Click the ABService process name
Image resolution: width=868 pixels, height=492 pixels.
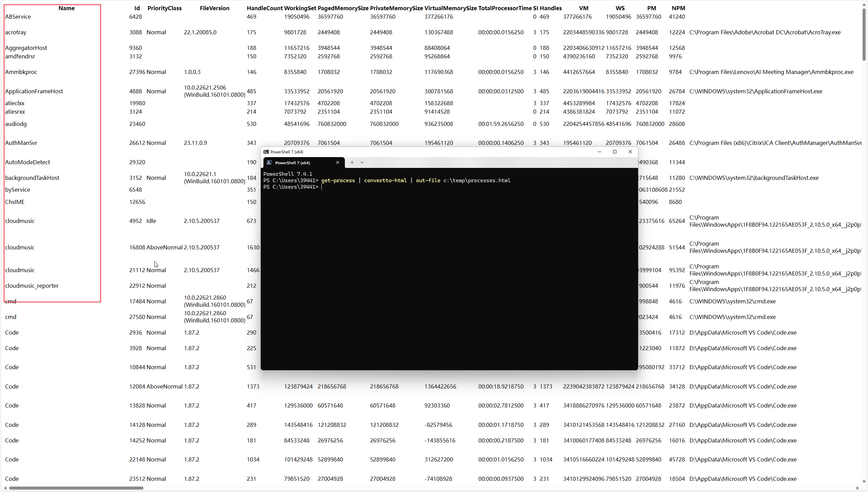pyautogui.click(x=18, y=17)
